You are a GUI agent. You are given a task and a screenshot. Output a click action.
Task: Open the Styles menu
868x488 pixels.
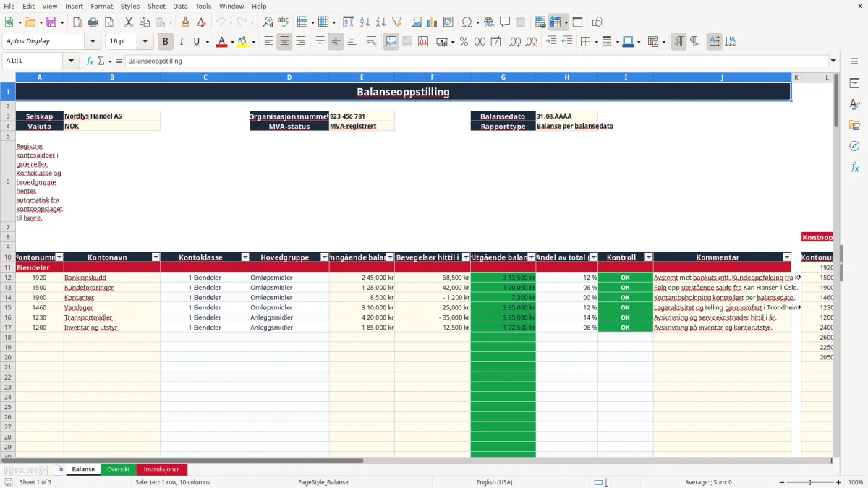130,6
